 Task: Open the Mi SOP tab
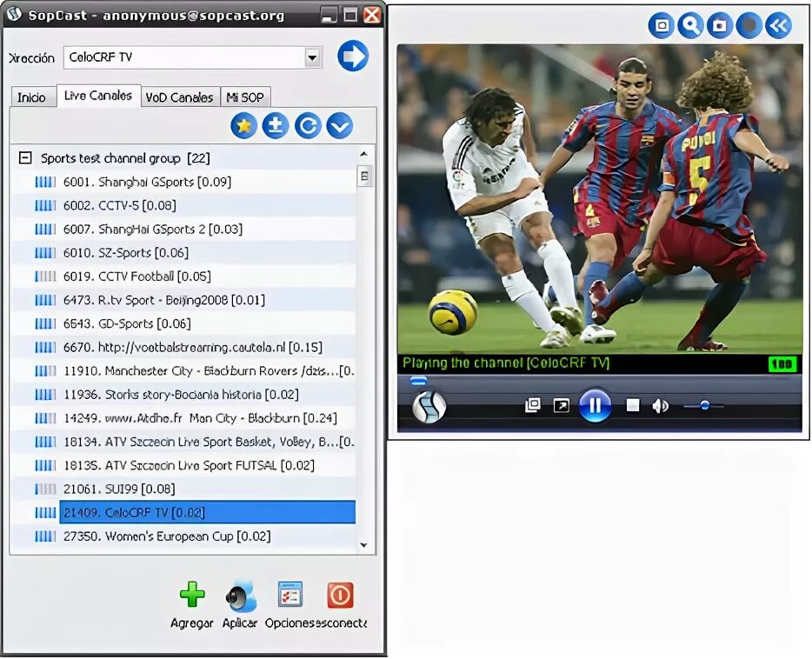[x=245, y=97]
